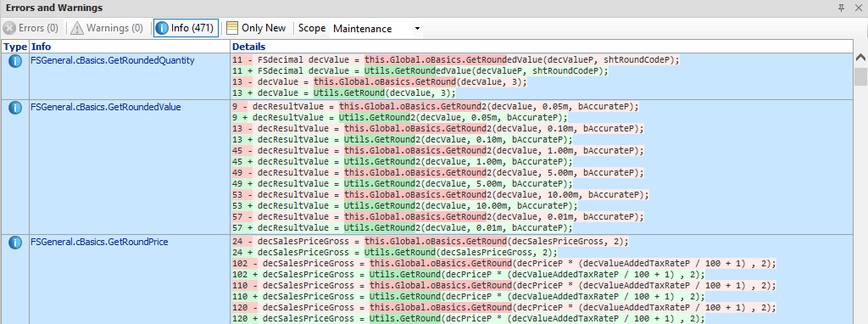
Task: Click line '120 - decSalesPriceGross' removed line
Action: click(504, 307)
